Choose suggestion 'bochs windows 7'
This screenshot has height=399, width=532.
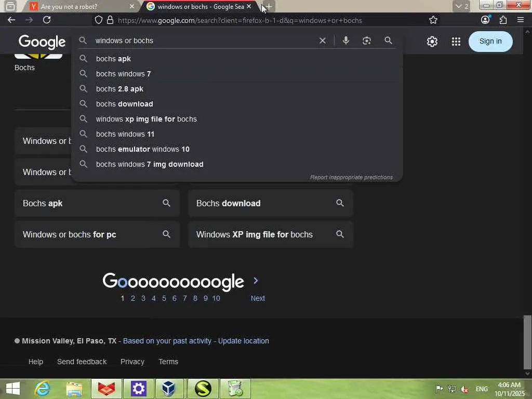[237, 74]
